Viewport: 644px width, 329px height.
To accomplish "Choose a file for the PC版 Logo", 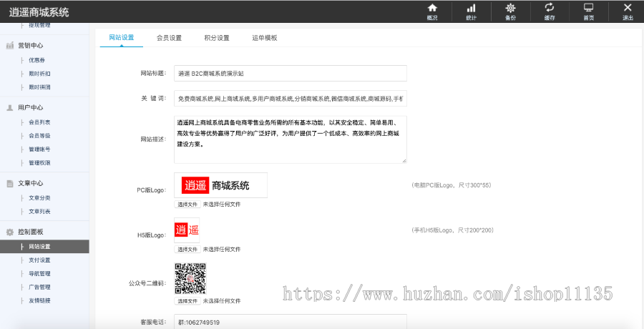I will (187, 204).
